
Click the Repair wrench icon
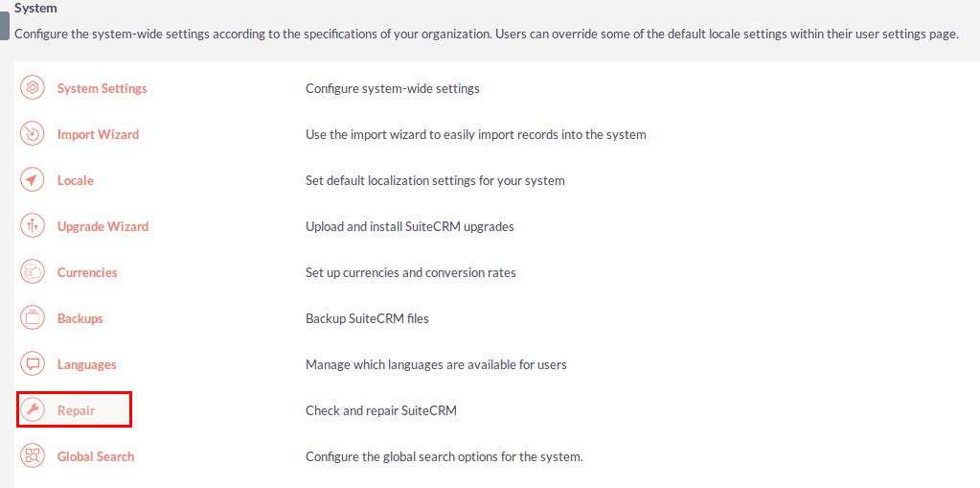click(33, 410)
